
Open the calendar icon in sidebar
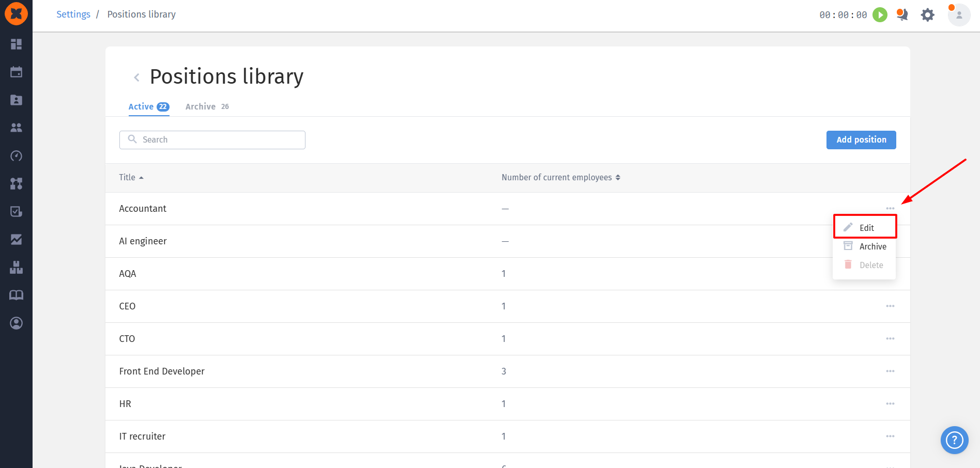(16, 72)
